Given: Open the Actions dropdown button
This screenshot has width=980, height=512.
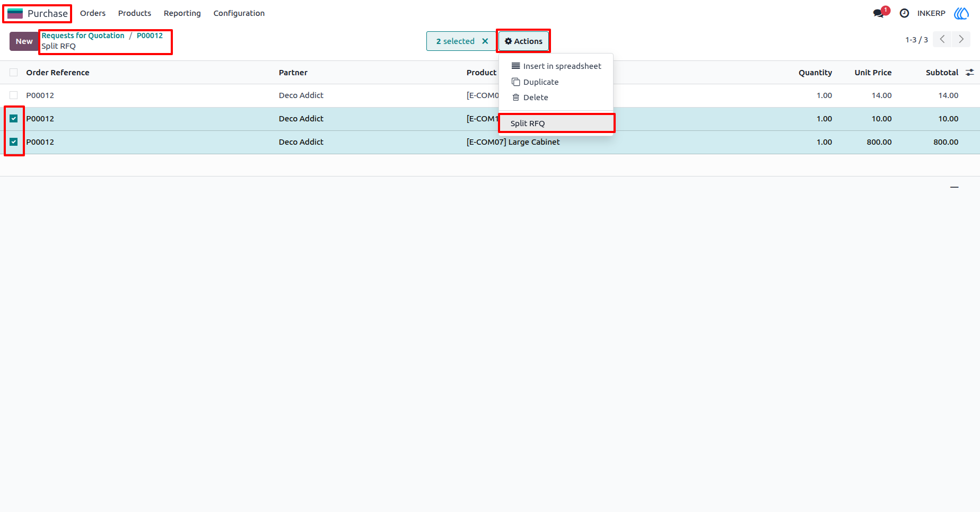Looking at the screenshot, I should (x=523, y=41).
